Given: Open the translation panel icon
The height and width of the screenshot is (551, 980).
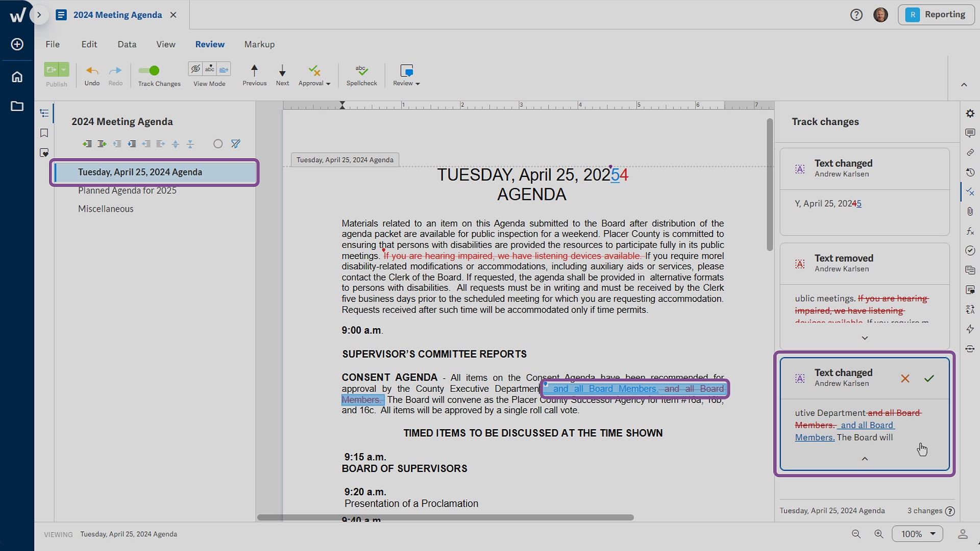Looking at the screenshot, I should (x=970, y=309).
